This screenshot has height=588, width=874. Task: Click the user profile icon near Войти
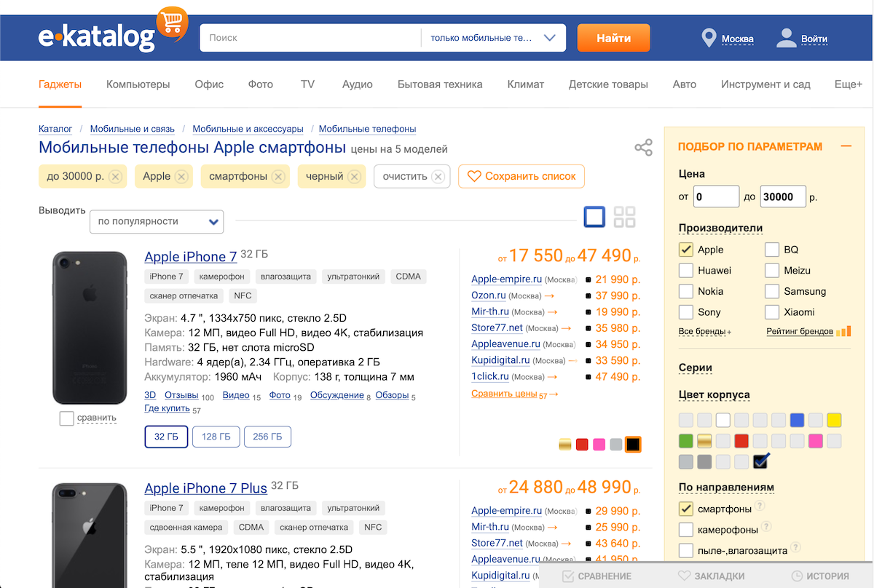787,39
